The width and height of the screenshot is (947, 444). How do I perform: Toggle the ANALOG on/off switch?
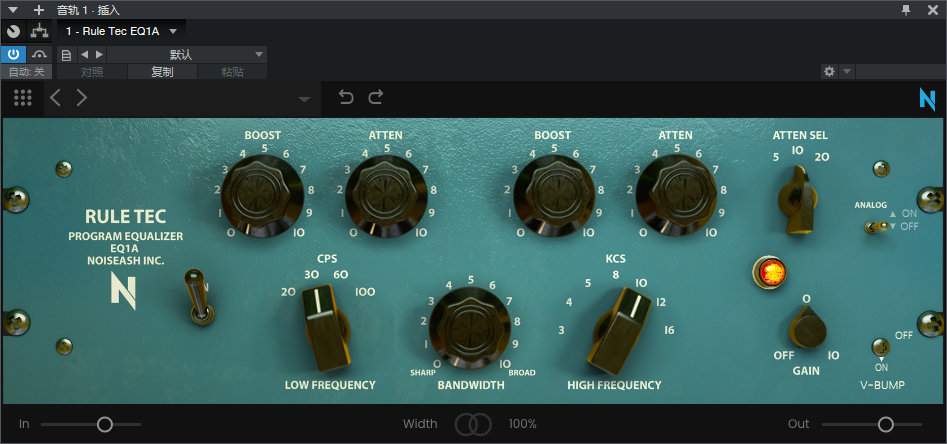[877, 227]
